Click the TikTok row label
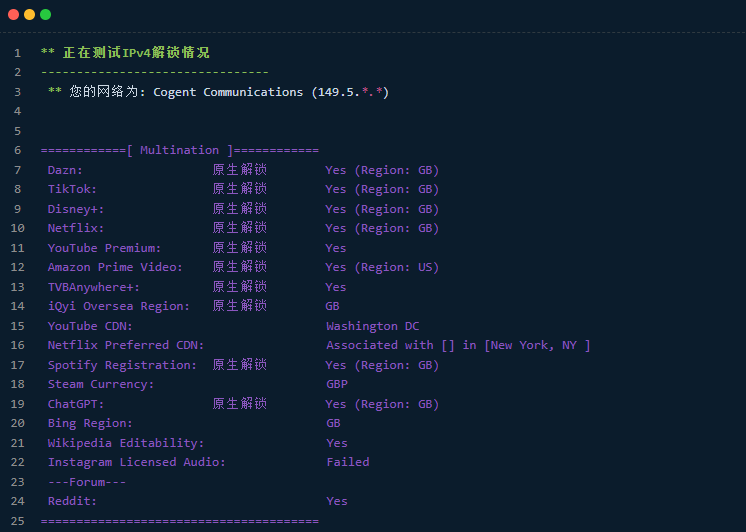This screenshot has width=746, height=532. click(72, 189)
